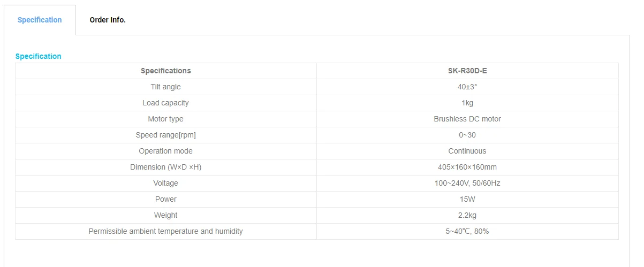Select the Specification tab
The width and height of the screenshot is (644, 267).
click(40, 20)
